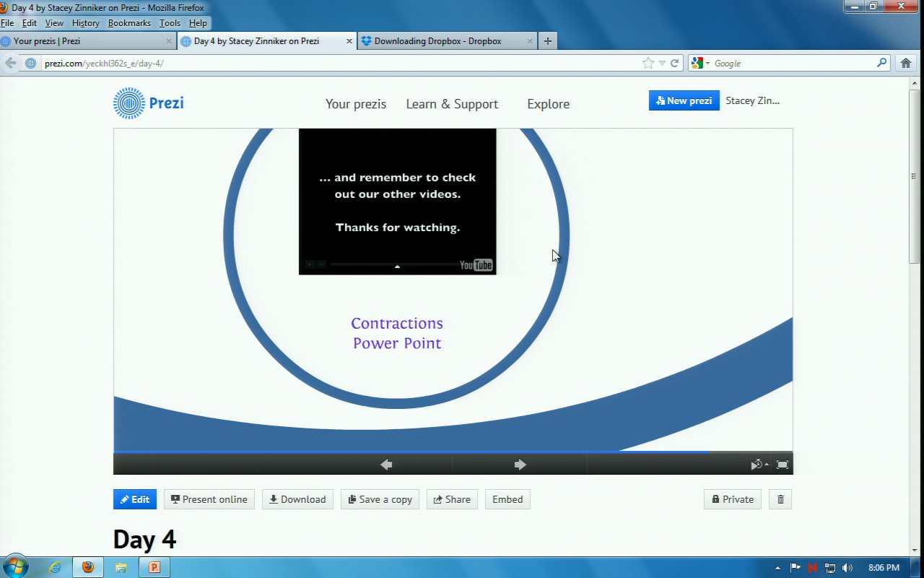Delete this prezi with the trash icon
Screen dimensions: 924x578
pos(780,499)
